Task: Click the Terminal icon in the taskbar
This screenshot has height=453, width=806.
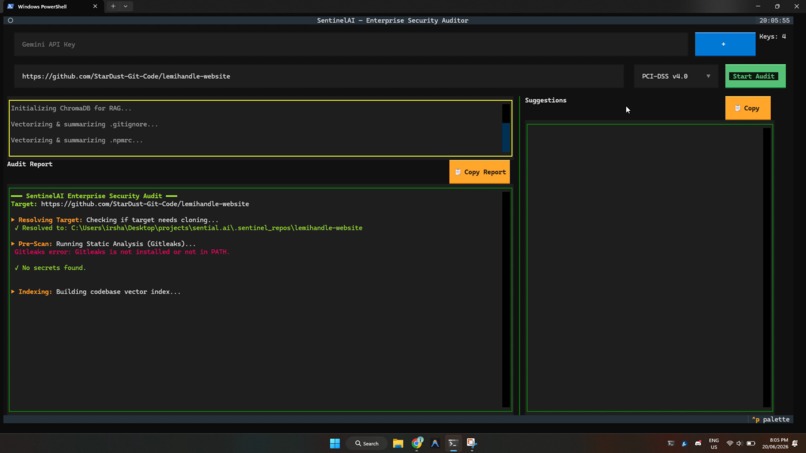Action: click(x=453, y=443)
